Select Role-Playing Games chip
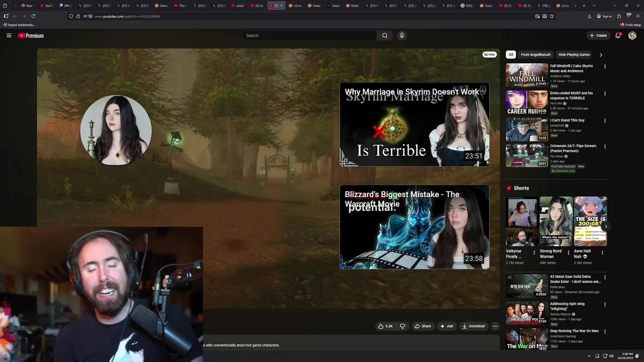The height and width of the screenshot is (362, 644). [x=574, y=54]
